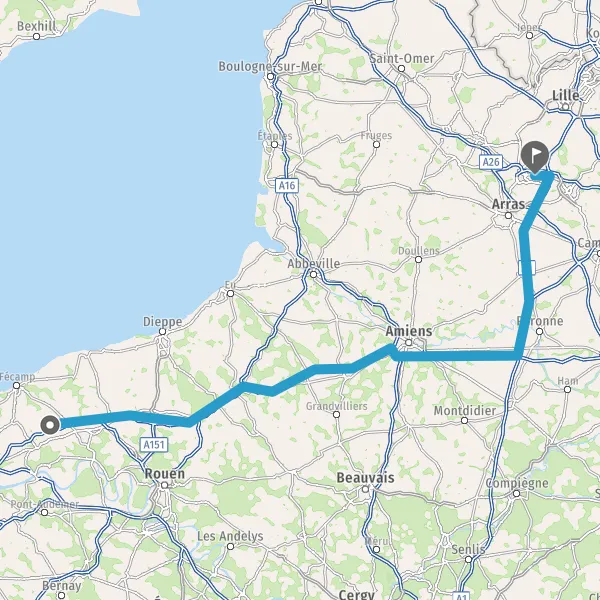Click the Boulogne-sur-Mer label
Screen dimensions: 600x600
tap(270, 67)
